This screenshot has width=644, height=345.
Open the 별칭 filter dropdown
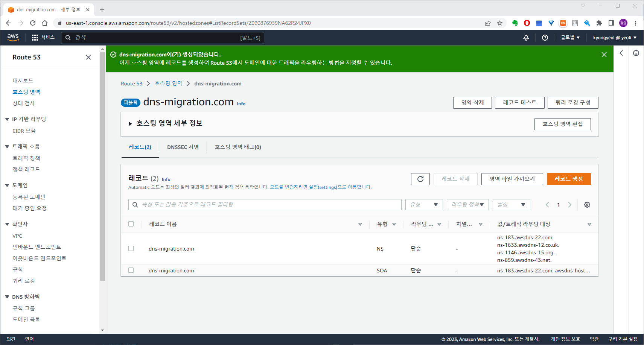coord(512,205)
